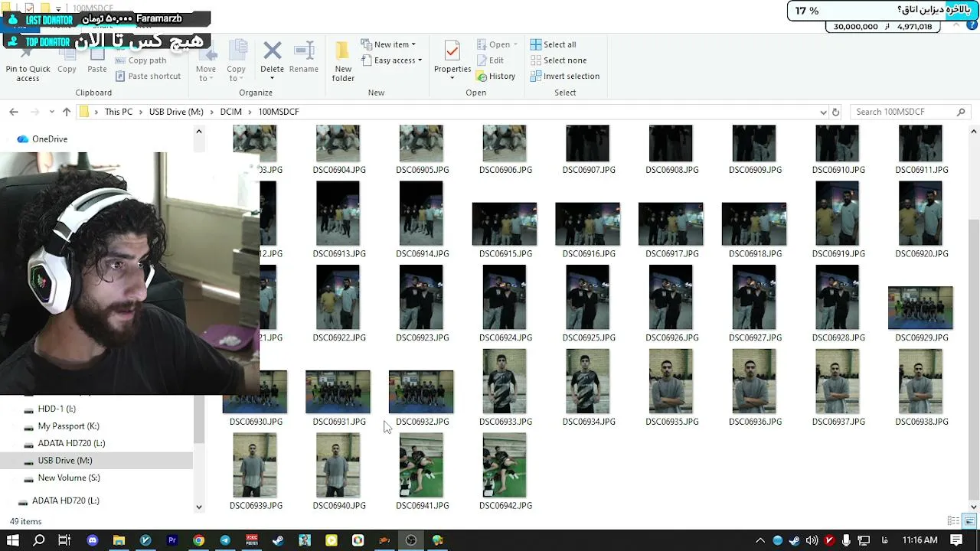This screenshot has height=551, width=980.
Task: Click the file name DSC06942.JPG
Action: pos(505,506)
